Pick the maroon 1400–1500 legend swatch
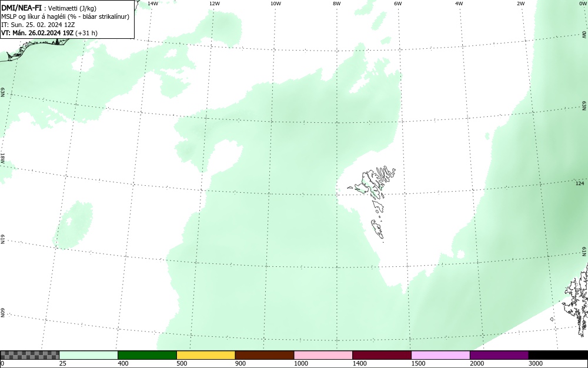 pyautogui.click(x=382, y=355)
